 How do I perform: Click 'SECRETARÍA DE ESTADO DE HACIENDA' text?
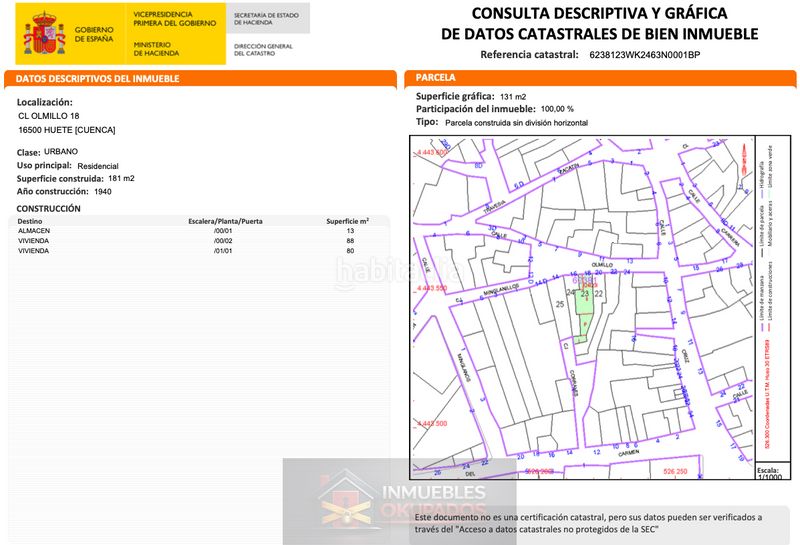pyautogui.click(x=266, y=19)
